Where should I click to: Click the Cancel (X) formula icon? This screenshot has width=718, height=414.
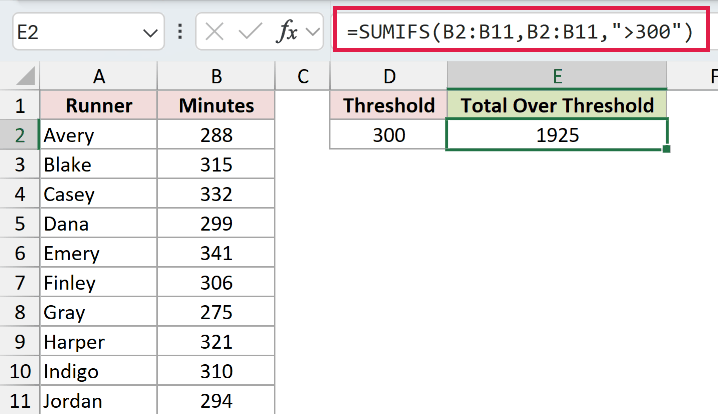point(214,32)
